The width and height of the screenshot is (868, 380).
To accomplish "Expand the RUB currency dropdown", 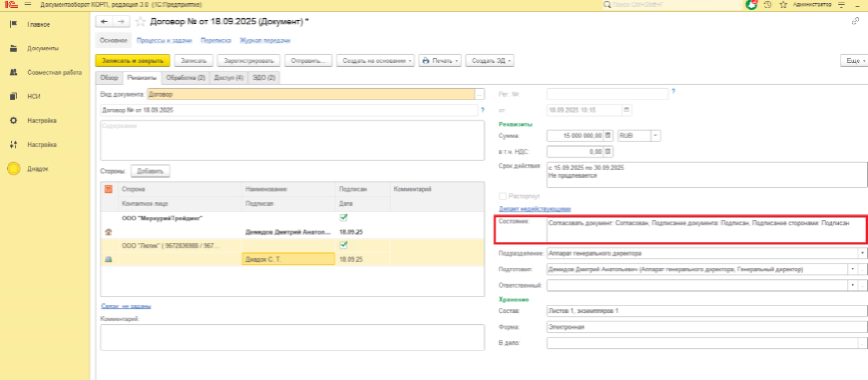I will coord(655,136).
